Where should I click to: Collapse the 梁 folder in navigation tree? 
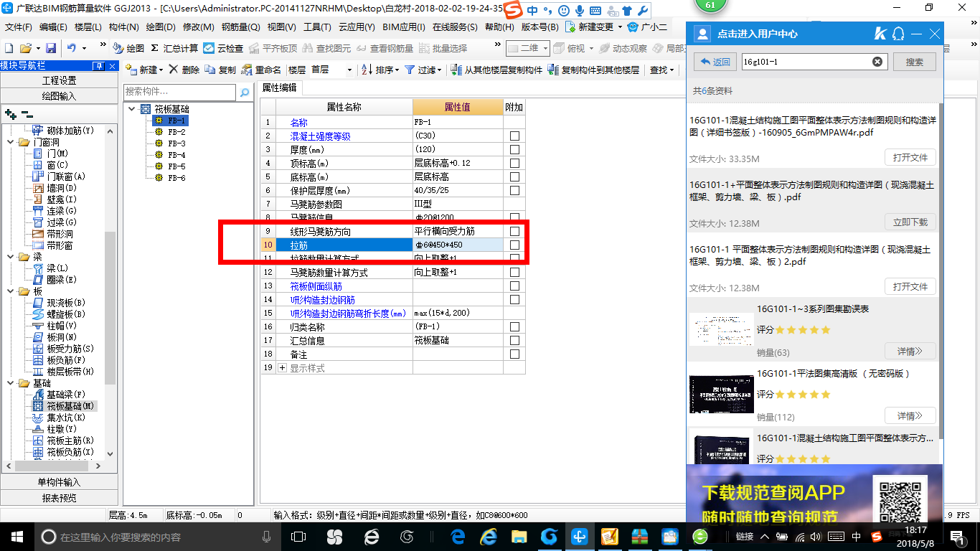10,257
